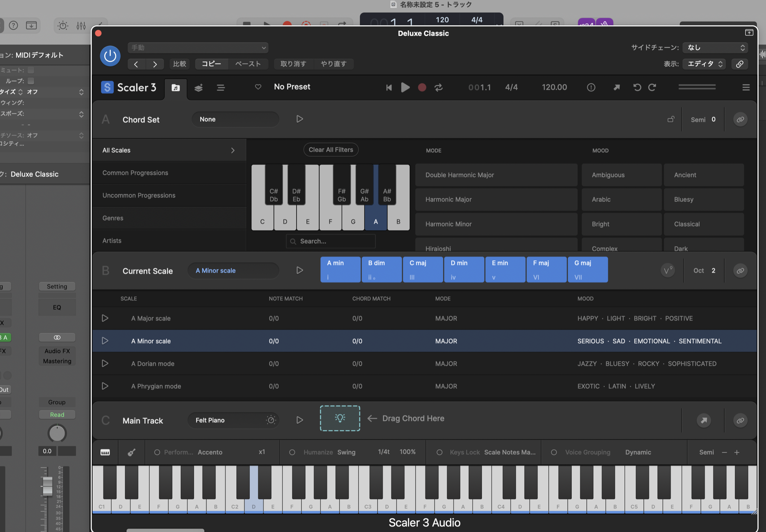Click link icon in Chord Set row
Screen dimensions: 766x532
click(740, 119)
